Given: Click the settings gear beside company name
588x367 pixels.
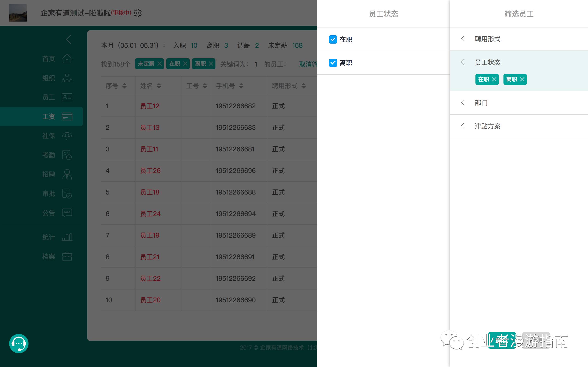Looking at the screenshot, I should [x=138, y=13].
